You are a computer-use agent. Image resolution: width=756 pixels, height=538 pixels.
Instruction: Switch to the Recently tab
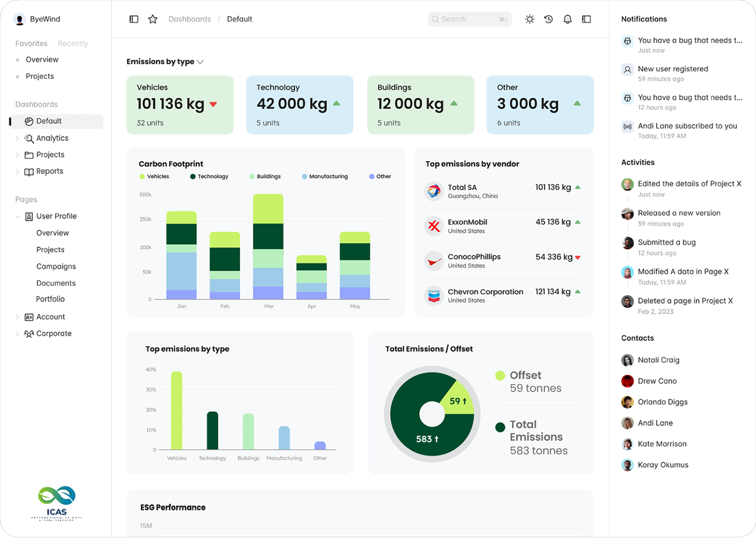pos(73,43)
